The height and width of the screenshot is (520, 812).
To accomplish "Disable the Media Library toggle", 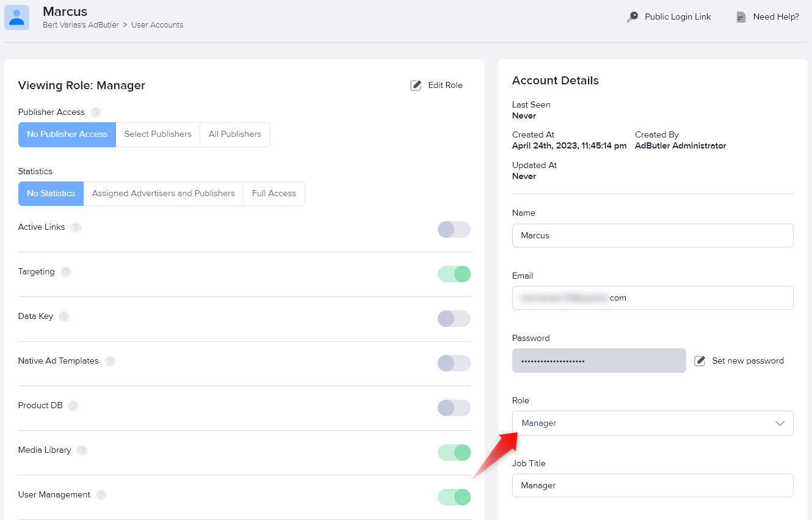I will [x=454, y=452].
